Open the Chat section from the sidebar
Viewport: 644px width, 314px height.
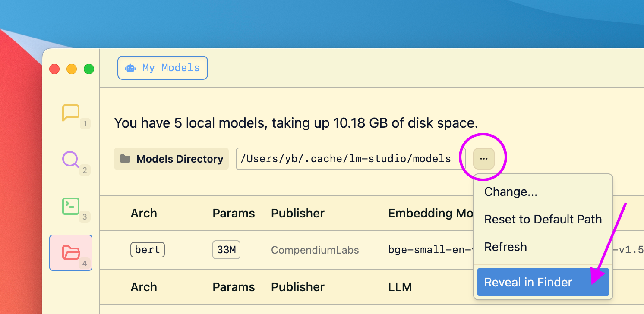tap(71, 113)
